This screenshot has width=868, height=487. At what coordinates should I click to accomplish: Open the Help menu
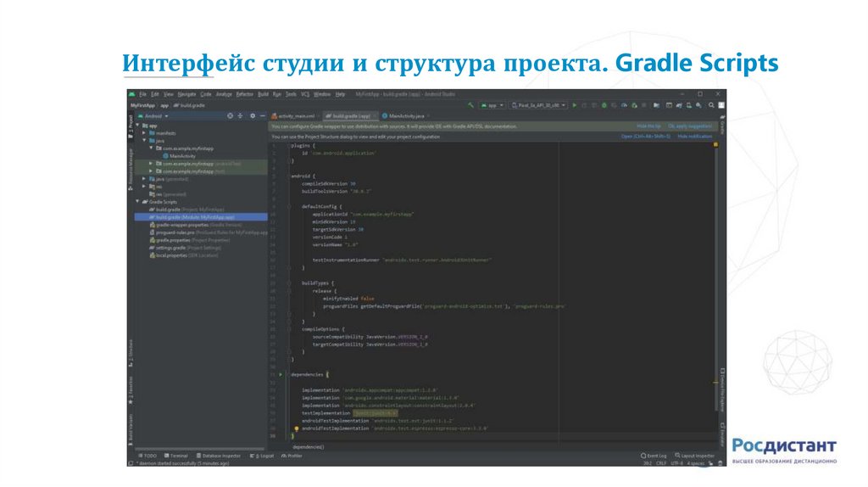pyautogui.click(x=341, y=94)
